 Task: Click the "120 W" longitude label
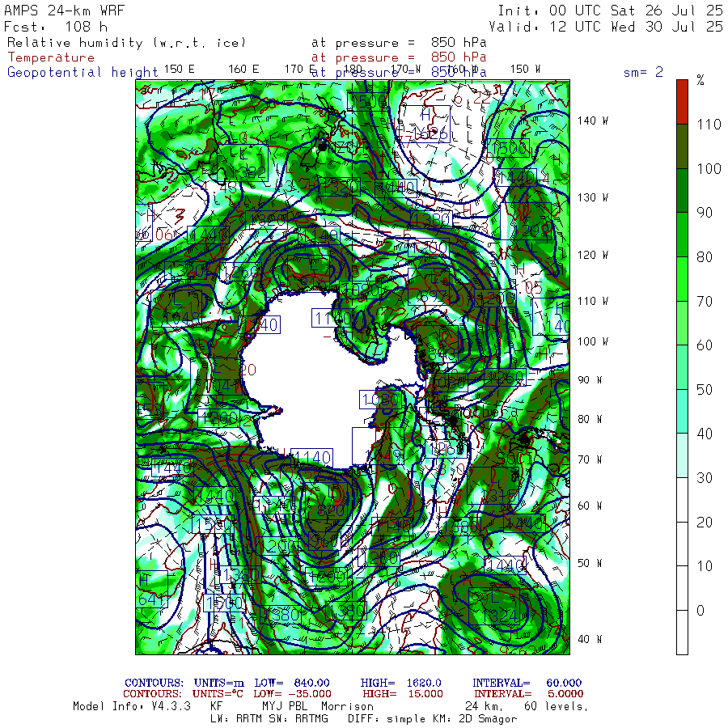click(593, 255)
